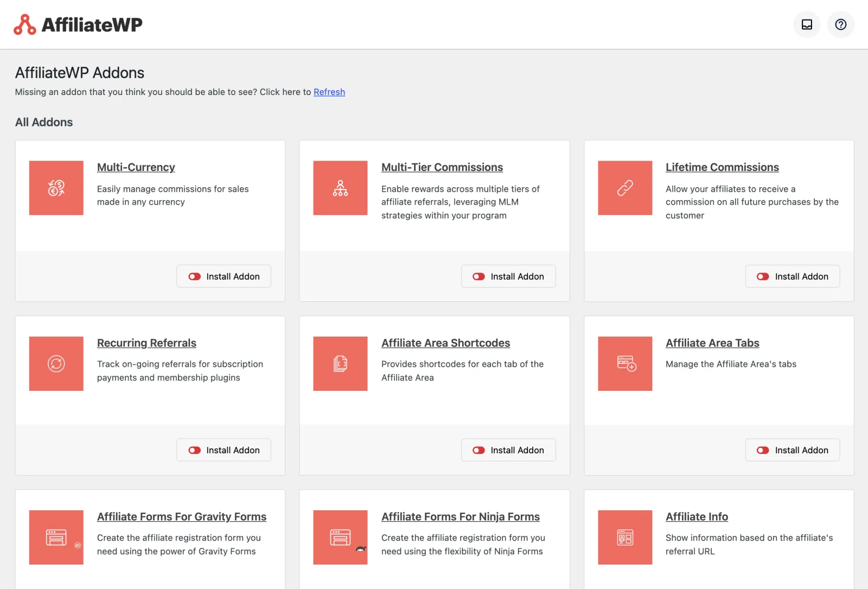
Task: Click the 'All Addons' section heading
Action: pos(44,122)
